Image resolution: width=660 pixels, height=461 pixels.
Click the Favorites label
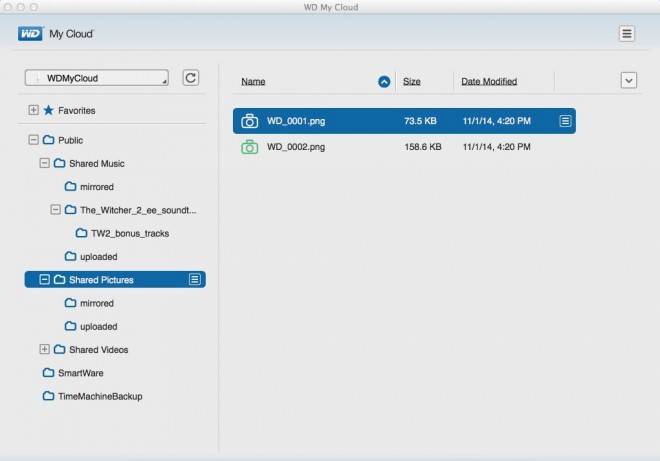tap(77, 111)
